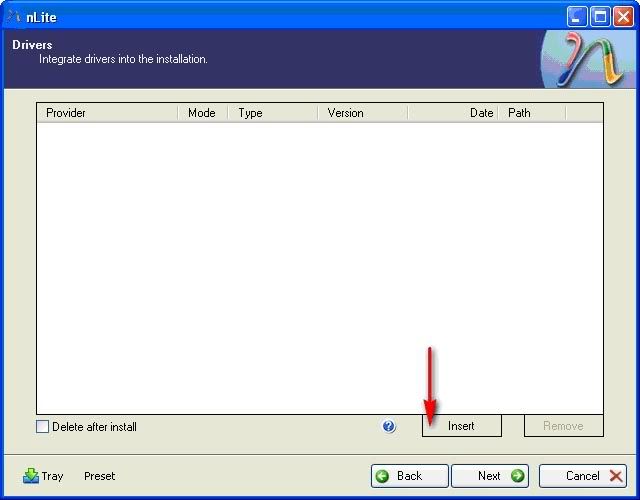Click the blue help question mark icon

[x=389, y=426]
